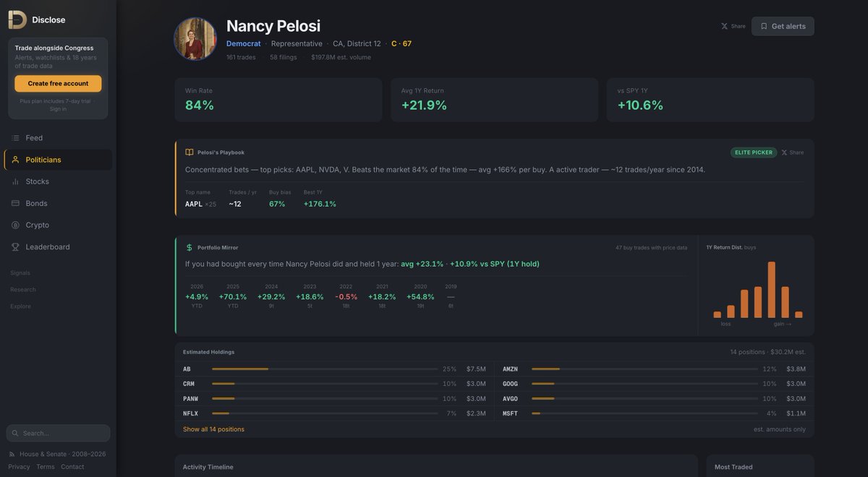Image resolution: width=868 pixels, height=477 pixels.
Task: Expand Show all 14 positions
Action: [213, 429]
